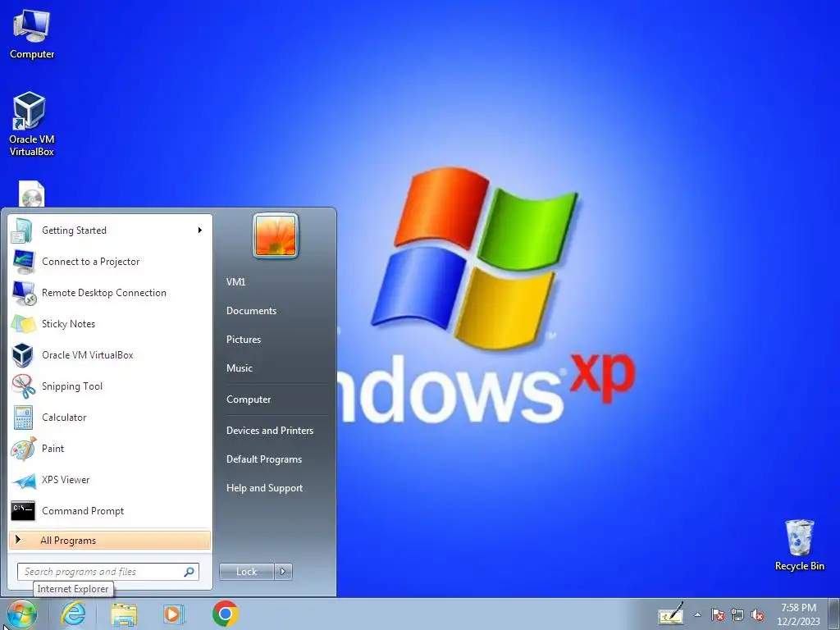Click the Command Prompt icon
The image size is (840, 630).
click(22, 511)
